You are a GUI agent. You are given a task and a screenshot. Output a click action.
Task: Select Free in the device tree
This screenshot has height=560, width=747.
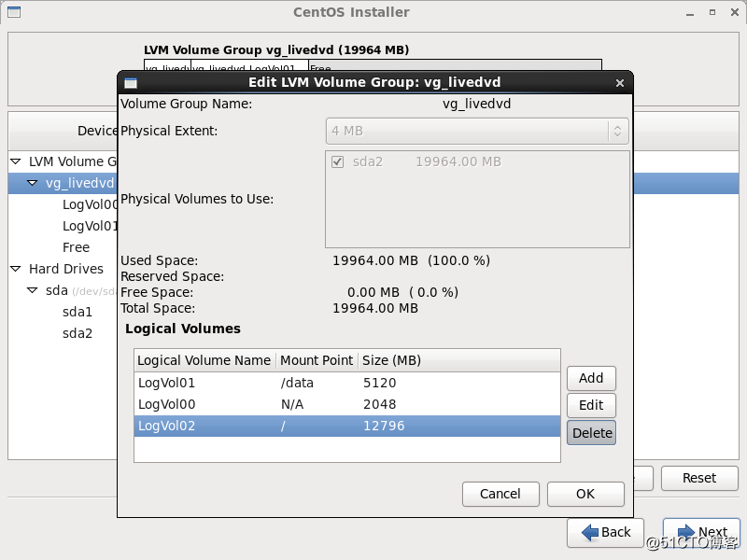[x=77, y=247]
